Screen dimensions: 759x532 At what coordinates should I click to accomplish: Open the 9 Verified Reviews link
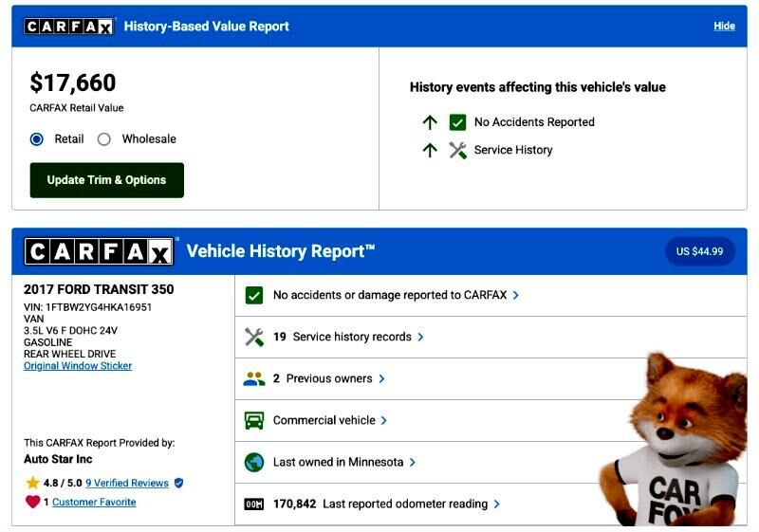coord(126,483)
